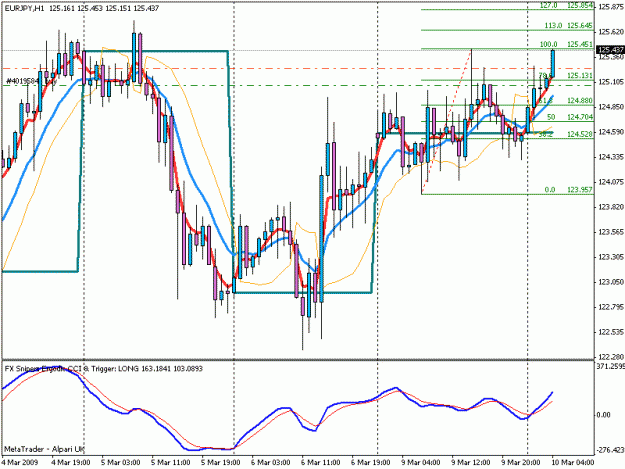The height and width of the screenshot is (469, 625).
Task: Click Fibonacci 61.8 price value 124.880
Action: pos(580,101)
